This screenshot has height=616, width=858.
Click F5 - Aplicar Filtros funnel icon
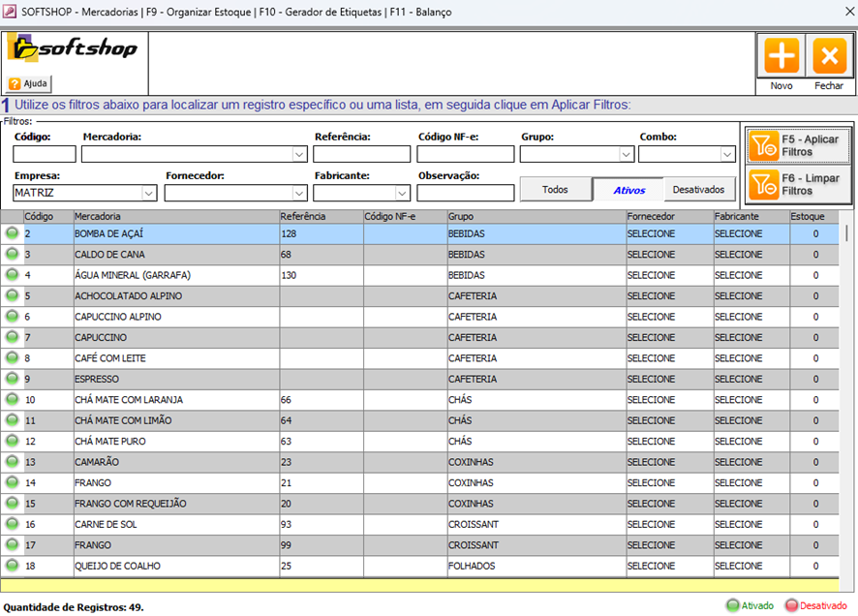click(764, 146)
